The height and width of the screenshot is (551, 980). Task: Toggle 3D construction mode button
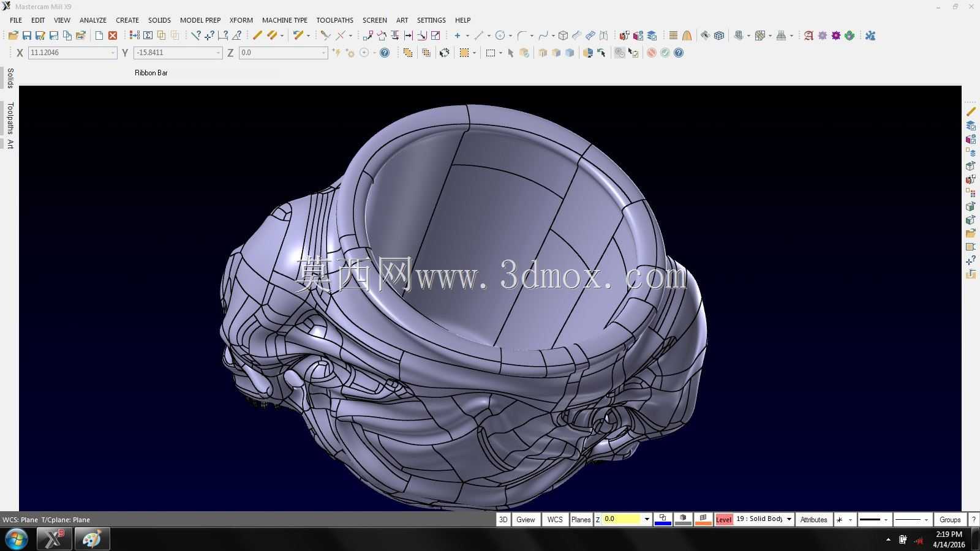tap(503, 519)
